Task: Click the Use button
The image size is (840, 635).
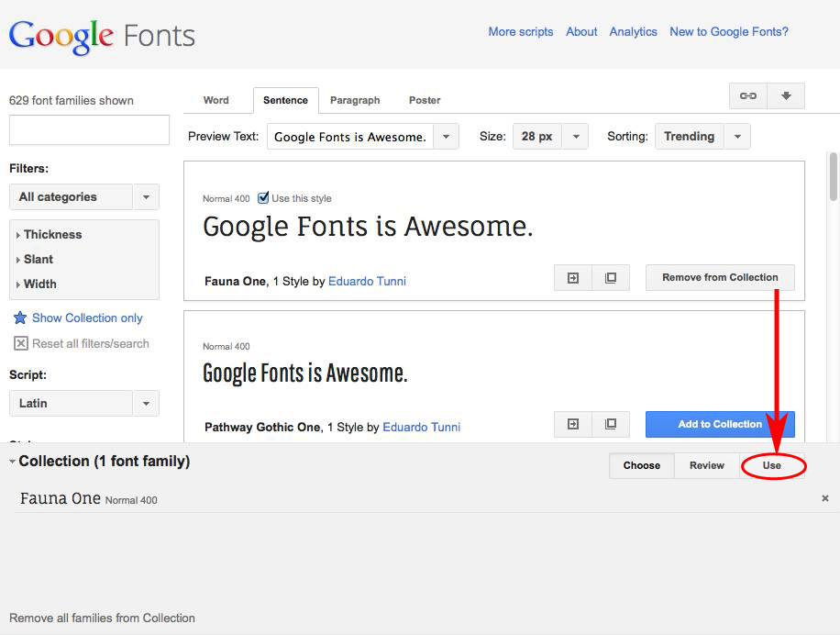Action: (772, 465)
